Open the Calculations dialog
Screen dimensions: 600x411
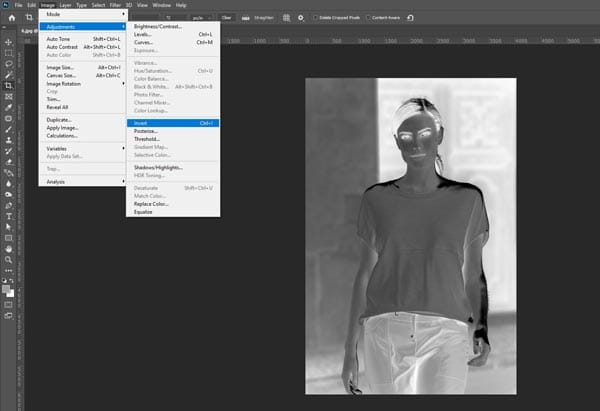pyautogui.click(x=83, y=135)
